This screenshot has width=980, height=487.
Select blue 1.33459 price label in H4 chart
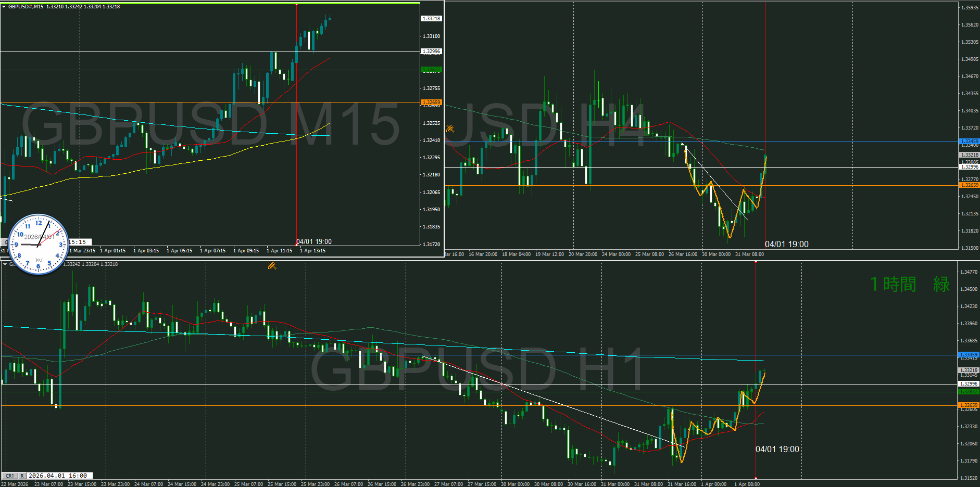pyautogui.click(x=969, y=142)
